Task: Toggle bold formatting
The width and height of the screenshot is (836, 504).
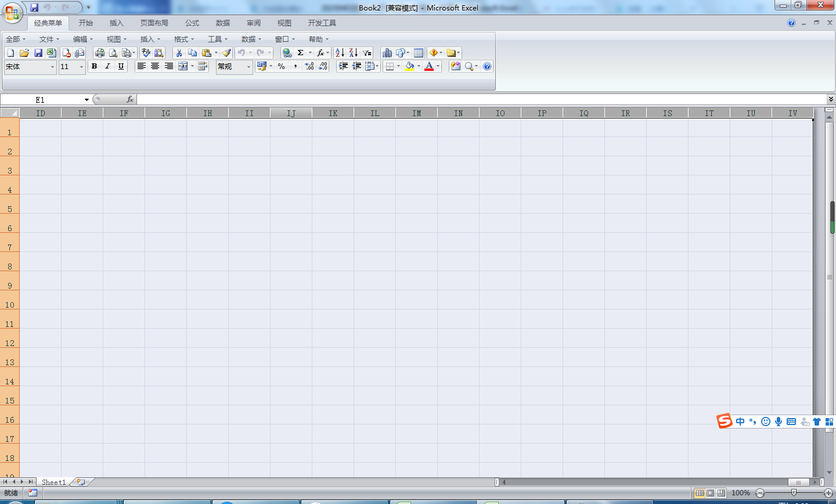Action: (x=94, y=67)
